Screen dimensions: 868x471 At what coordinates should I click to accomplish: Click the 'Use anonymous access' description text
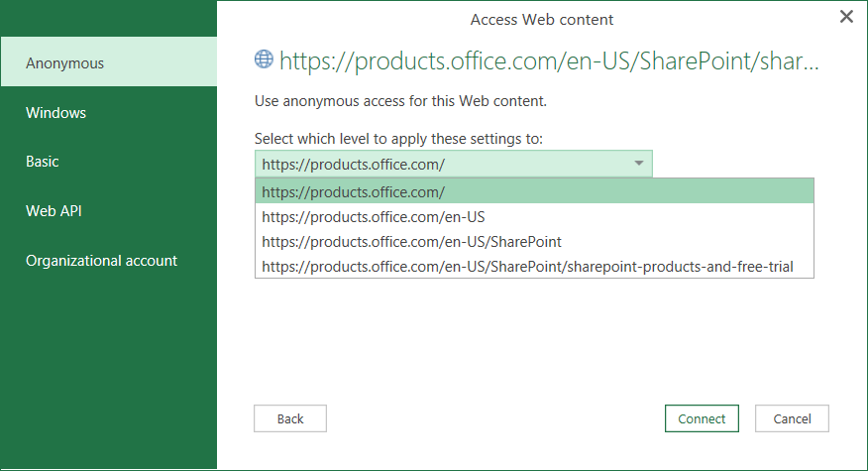pos(400,101)
